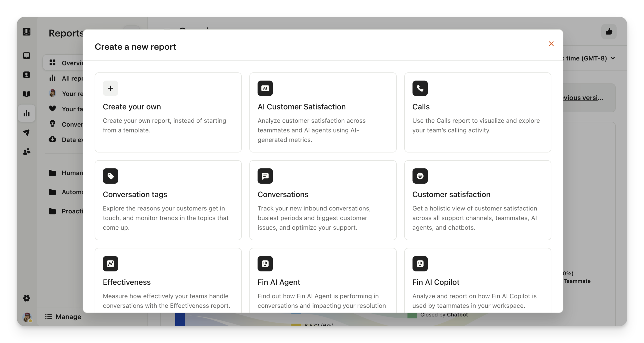The width and height of the screenshot is (644, 343).
Task: Select the Conversations template title
Action: click(x=283, y=194)
